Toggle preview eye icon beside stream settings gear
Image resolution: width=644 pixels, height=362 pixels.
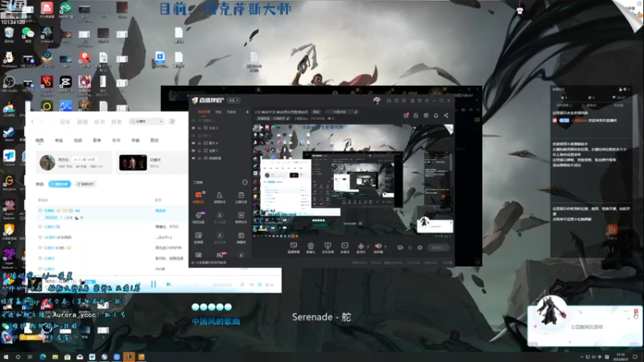[410, 248]
